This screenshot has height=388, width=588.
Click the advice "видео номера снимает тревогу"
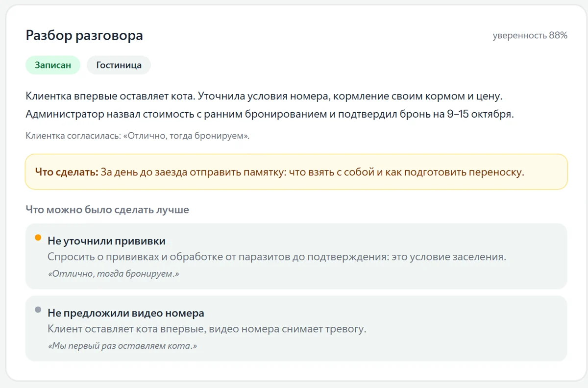click(x=207, y=329)
